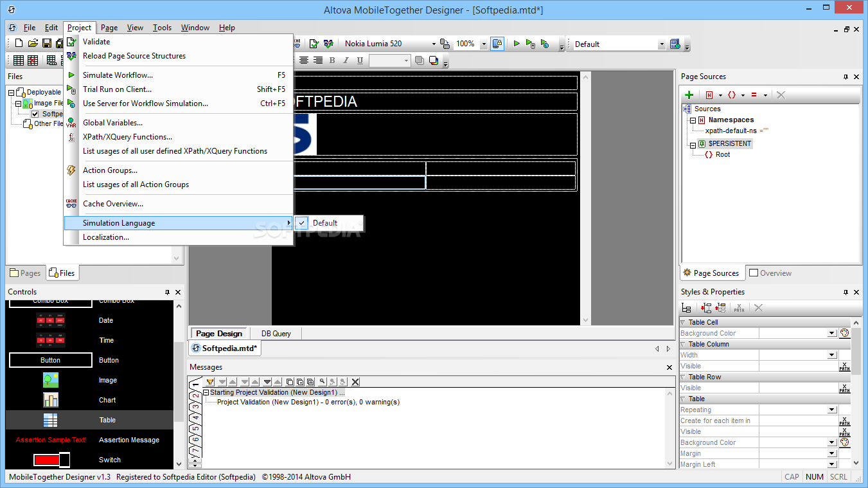
Task: Select Action Groups menu entry
Action: [x=179, y=170]
